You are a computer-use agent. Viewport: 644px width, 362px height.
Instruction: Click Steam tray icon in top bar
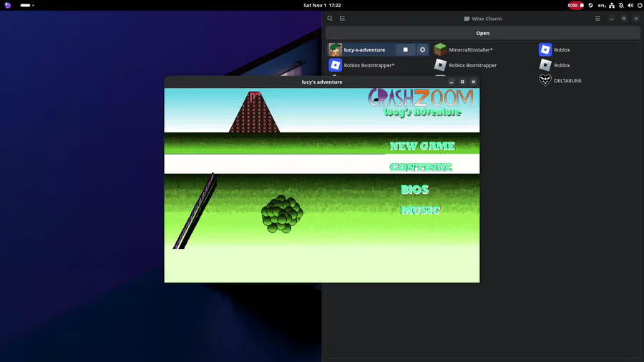point(590,5)
